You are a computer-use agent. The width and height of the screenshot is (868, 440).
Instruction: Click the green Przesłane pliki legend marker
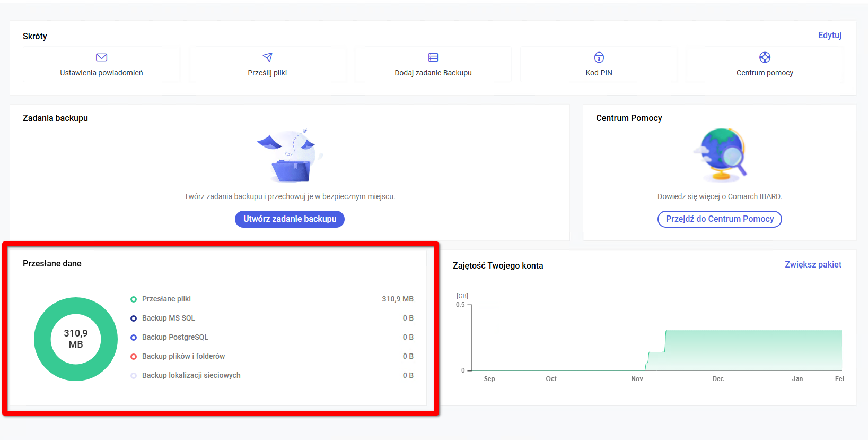(134, 299)
